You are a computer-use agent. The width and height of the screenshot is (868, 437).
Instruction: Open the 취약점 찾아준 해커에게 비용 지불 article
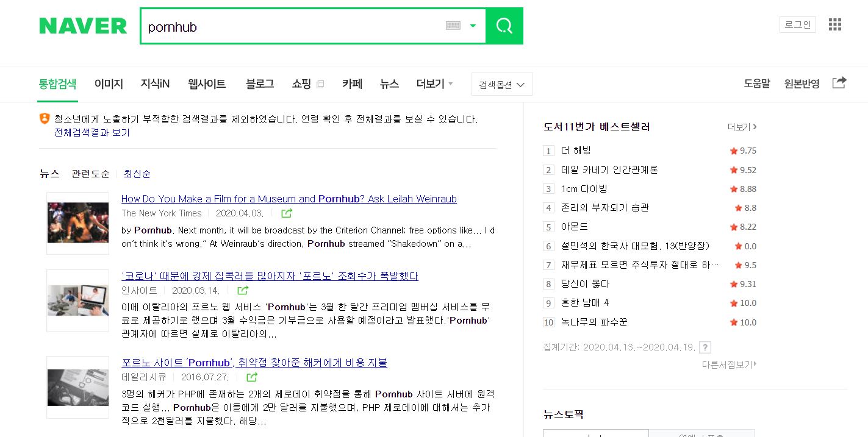pos(254,363)
